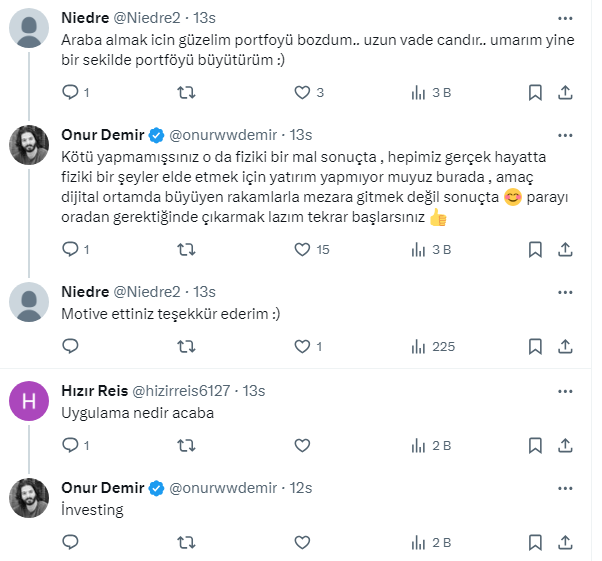
Task: Click Niedre's avatar on first tweet
Action: pos(29,28)
